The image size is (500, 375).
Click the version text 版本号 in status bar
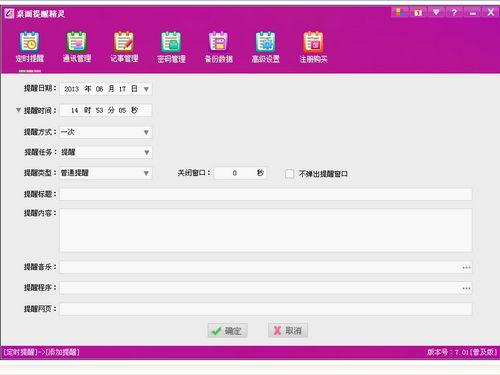(462, 352)
